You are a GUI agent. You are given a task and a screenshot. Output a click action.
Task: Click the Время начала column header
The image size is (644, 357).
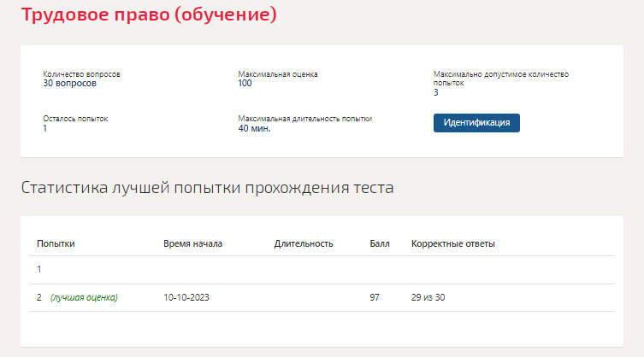(192, 244)
